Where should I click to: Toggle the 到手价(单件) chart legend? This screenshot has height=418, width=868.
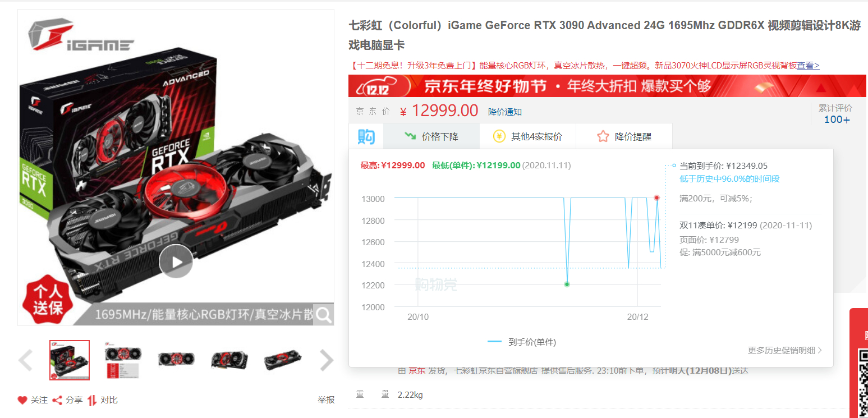coord(522,342)
